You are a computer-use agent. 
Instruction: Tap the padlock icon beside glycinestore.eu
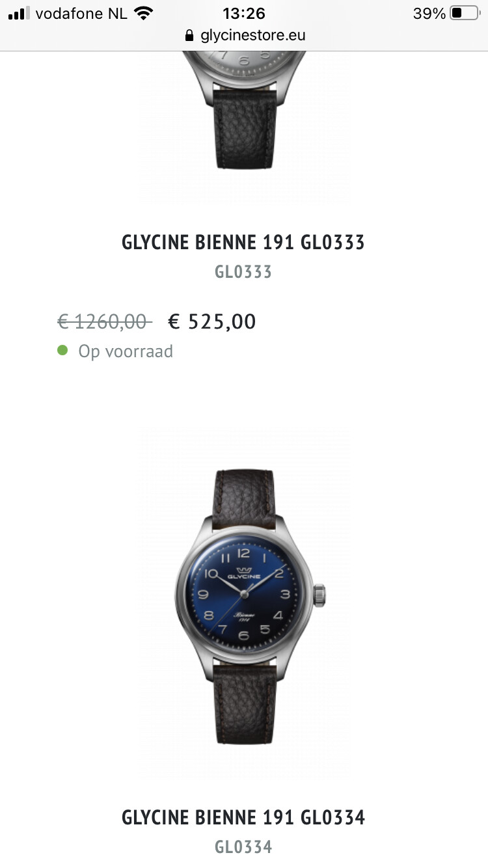pyautogui.click(x=189, y=35)
